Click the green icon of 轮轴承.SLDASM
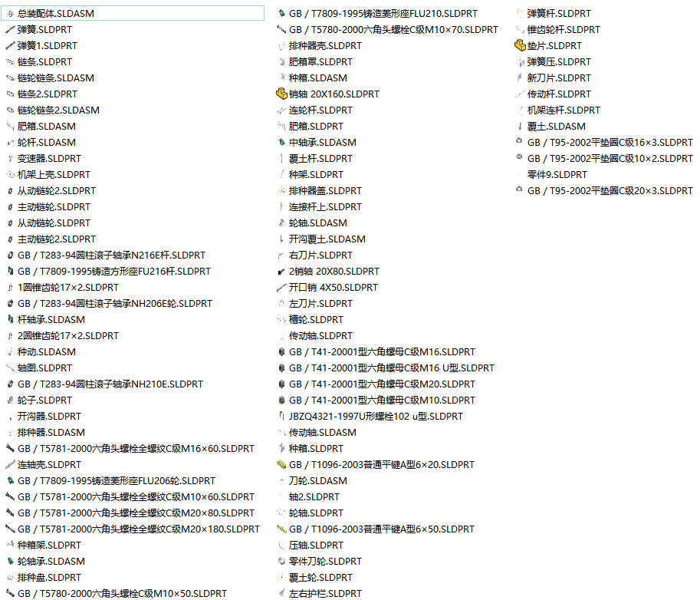700x600 pixels. click(10, 561)
